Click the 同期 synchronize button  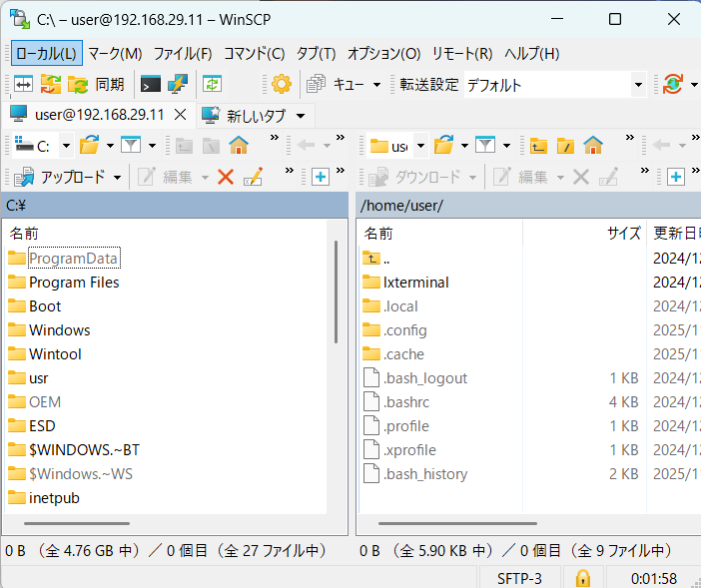(x=97, y=84)
